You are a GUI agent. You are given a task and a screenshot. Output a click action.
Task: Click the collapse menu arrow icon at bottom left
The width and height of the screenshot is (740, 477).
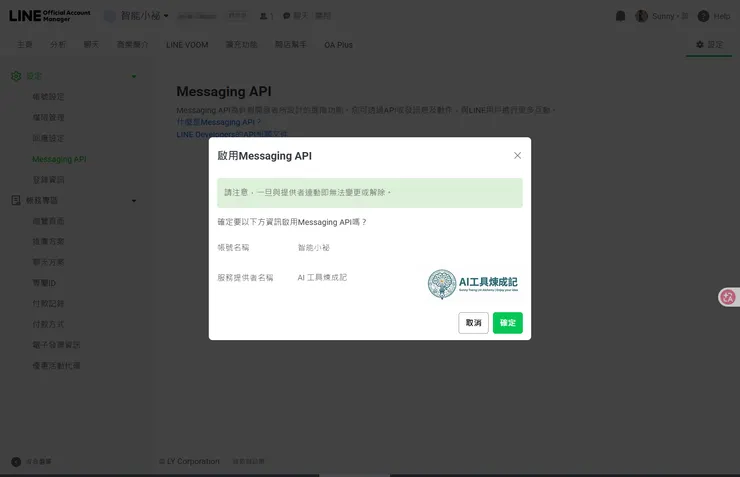(16, 462)
